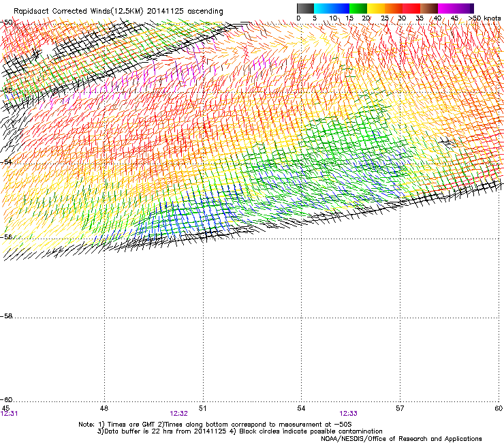Click the '>50 knots' legend label
The image size is (504, 443).
pos(484,18)
